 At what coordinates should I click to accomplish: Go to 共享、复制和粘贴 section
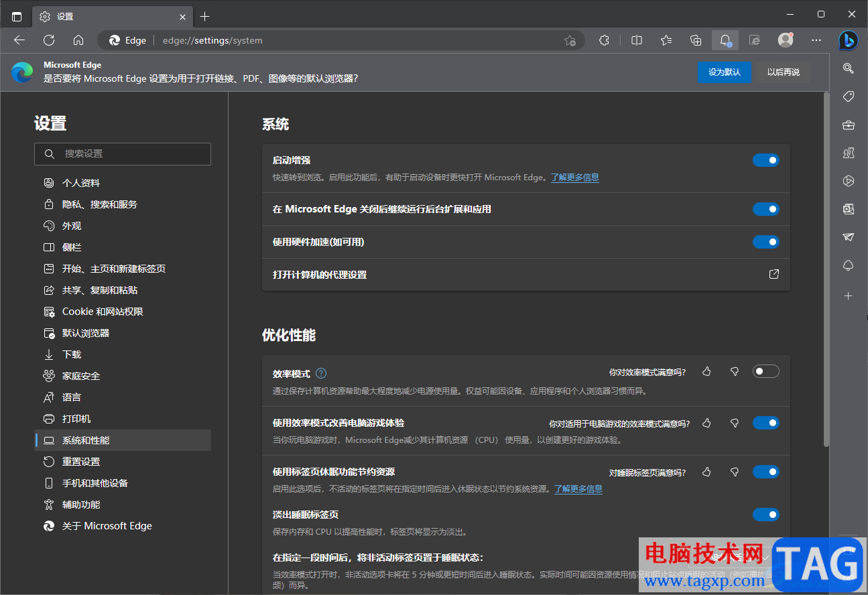[123, 290]
